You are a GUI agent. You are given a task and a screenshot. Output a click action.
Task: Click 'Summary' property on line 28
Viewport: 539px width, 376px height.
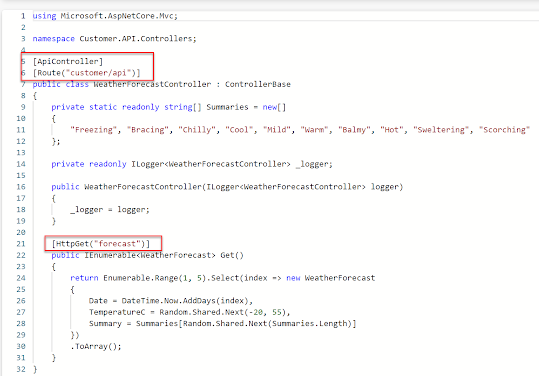pyautogui.click(x=105, y=323)
